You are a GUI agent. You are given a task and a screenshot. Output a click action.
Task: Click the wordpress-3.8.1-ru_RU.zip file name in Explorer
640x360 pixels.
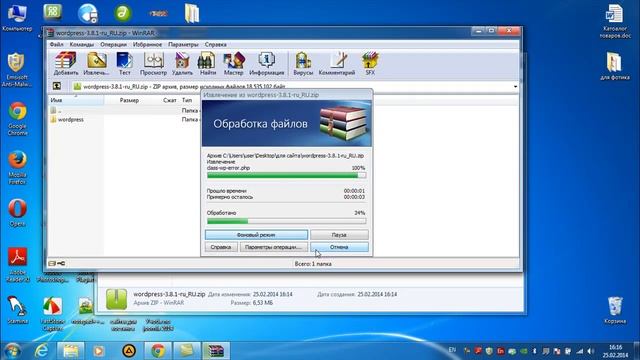[169, 294]
